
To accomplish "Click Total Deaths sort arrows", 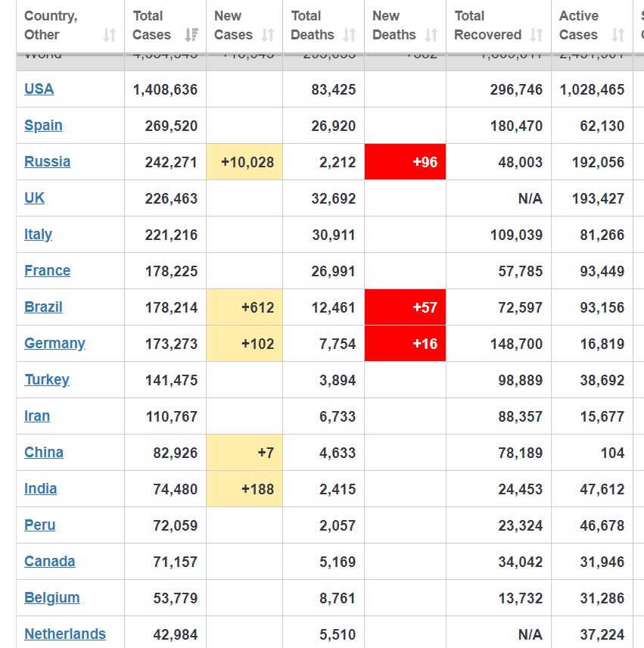I will pos(350,35).
